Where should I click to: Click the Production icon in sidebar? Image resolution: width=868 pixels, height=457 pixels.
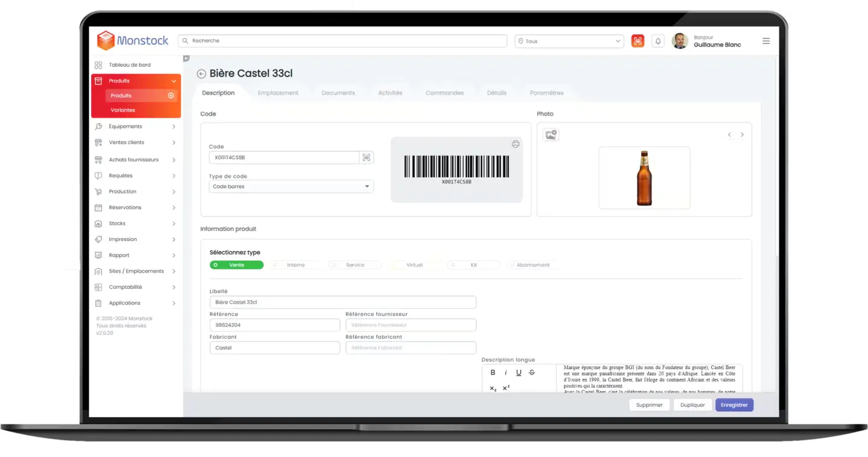pos(98,192)
